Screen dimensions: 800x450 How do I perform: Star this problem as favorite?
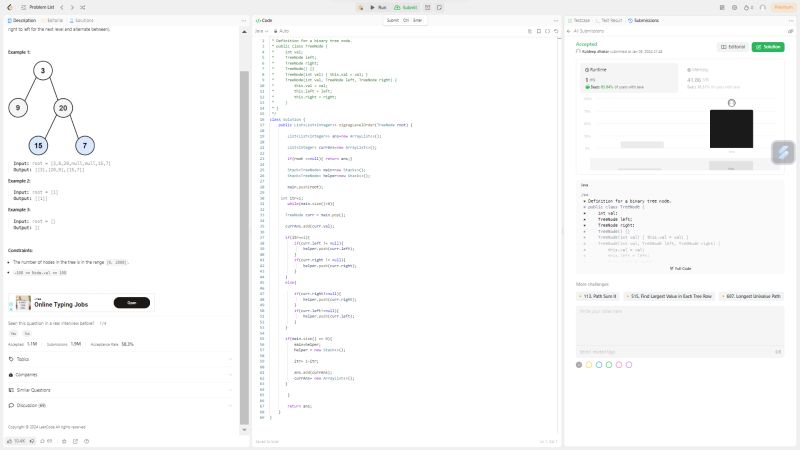point(64,441)
